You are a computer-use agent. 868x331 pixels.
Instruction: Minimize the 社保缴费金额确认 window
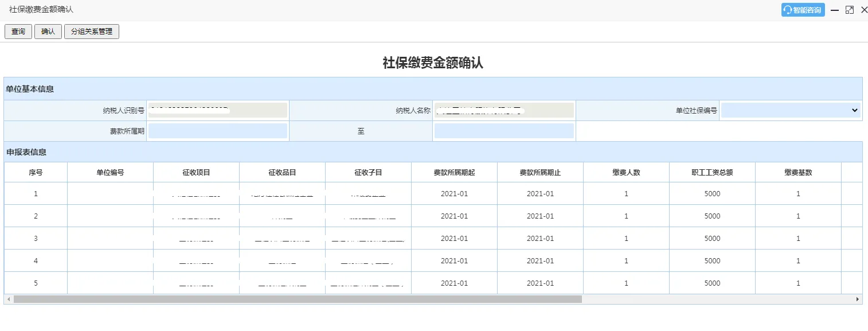pos(835,10)
